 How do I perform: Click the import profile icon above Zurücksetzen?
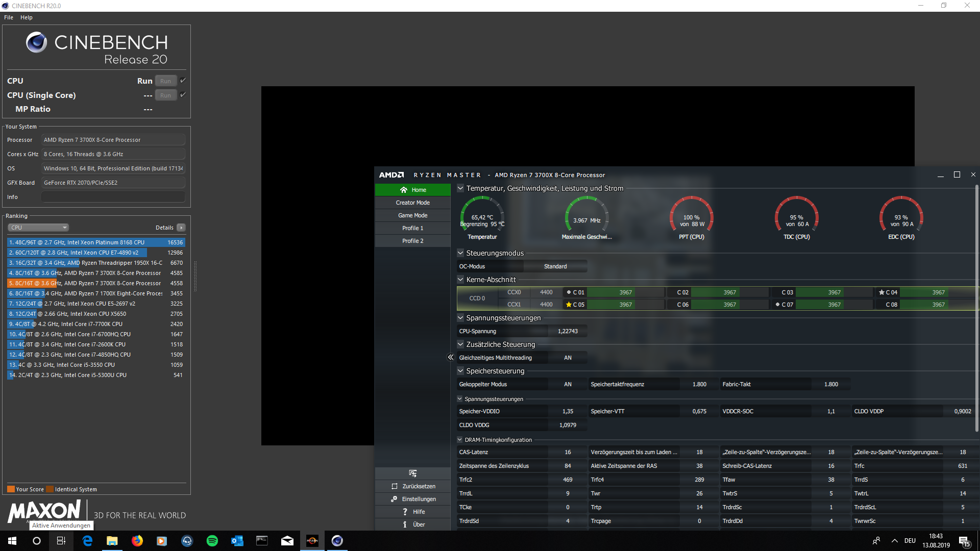click(413, 473)
